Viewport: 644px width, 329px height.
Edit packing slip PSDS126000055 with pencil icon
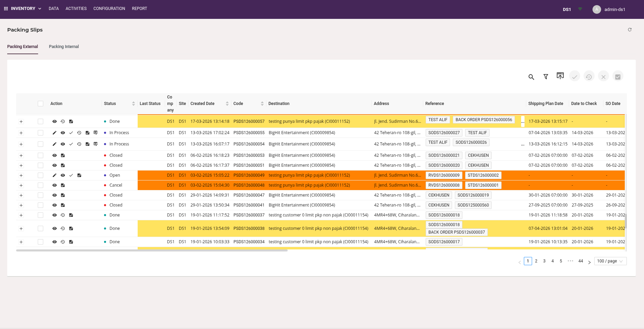point(54,133)
